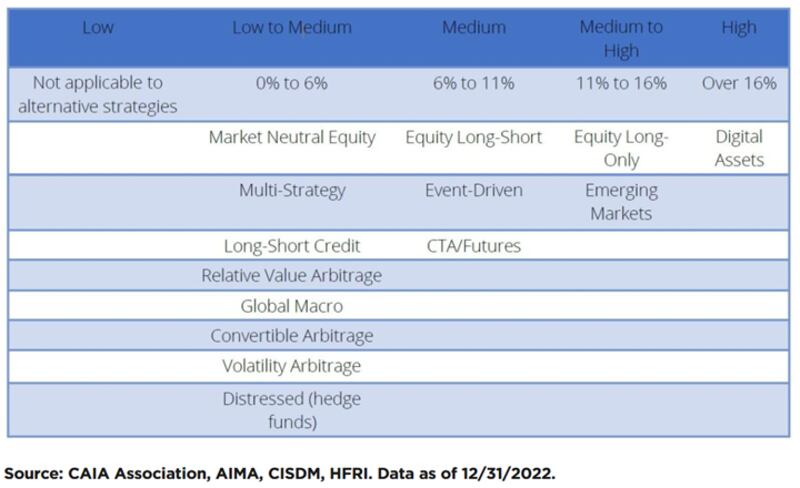Select the Emerging Markets cell

click(621, 202)
